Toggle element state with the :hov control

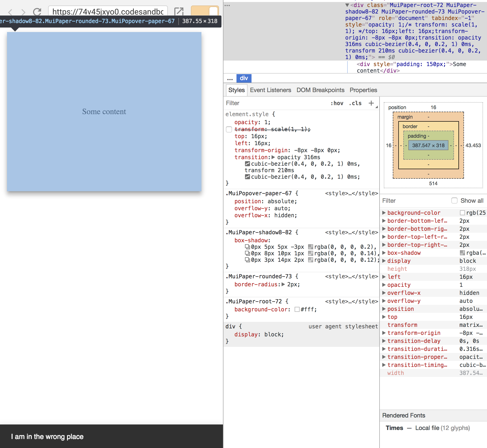337,103
